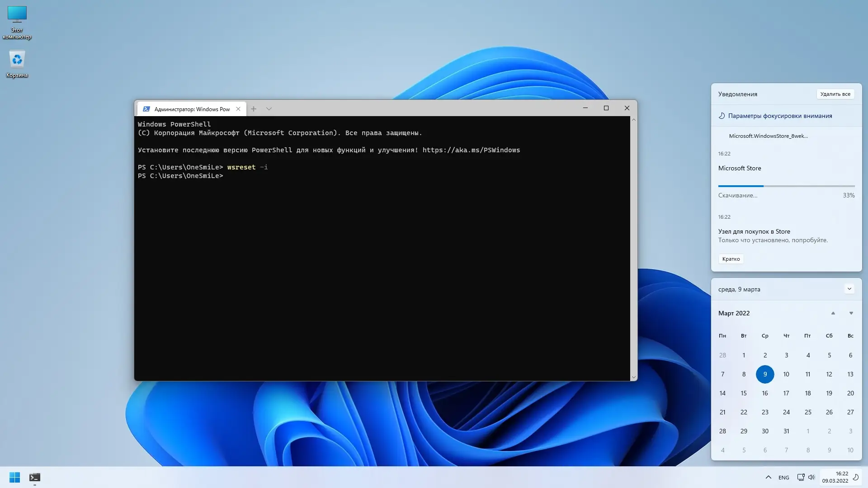Open the Windows Start menu

coord(14,477)
